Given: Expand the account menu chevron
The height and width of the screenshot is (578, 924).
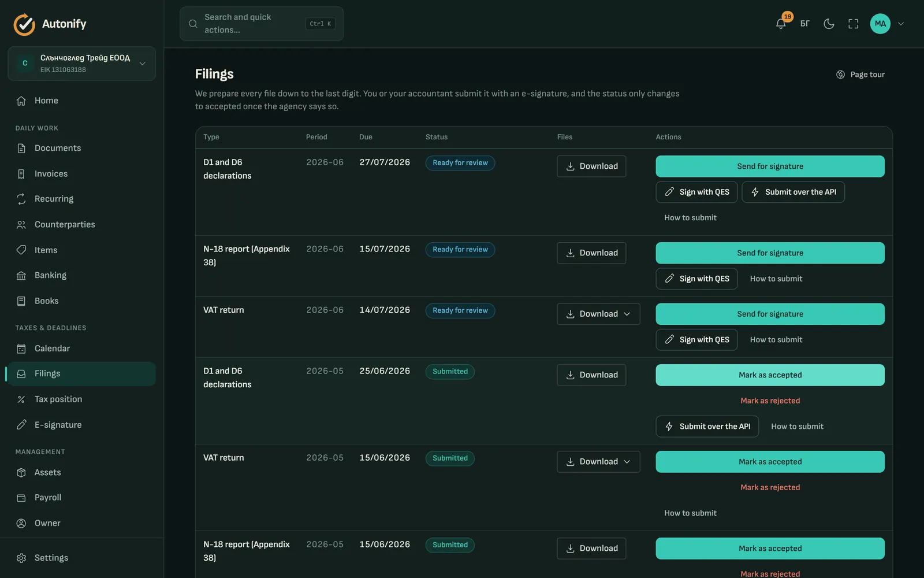Looking at the screenshot, I should pyautogui.click(x=901, y=24).
